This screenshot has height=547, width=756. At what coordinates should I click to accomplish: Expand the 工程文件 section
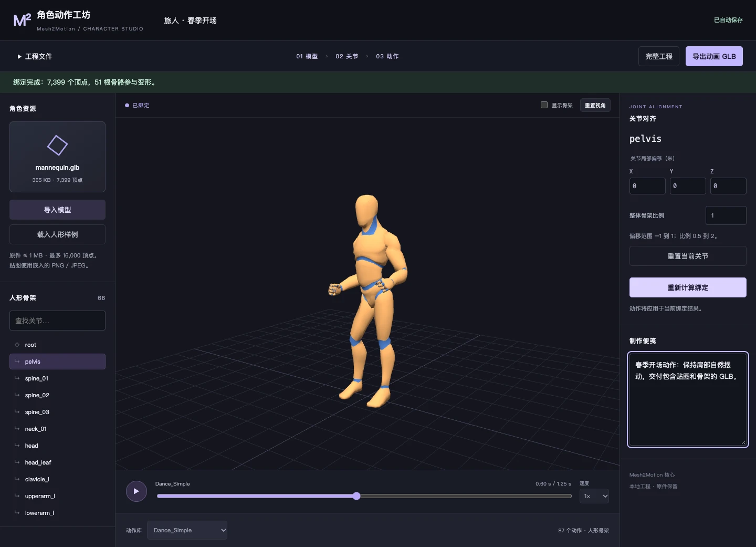click(35, 56)
